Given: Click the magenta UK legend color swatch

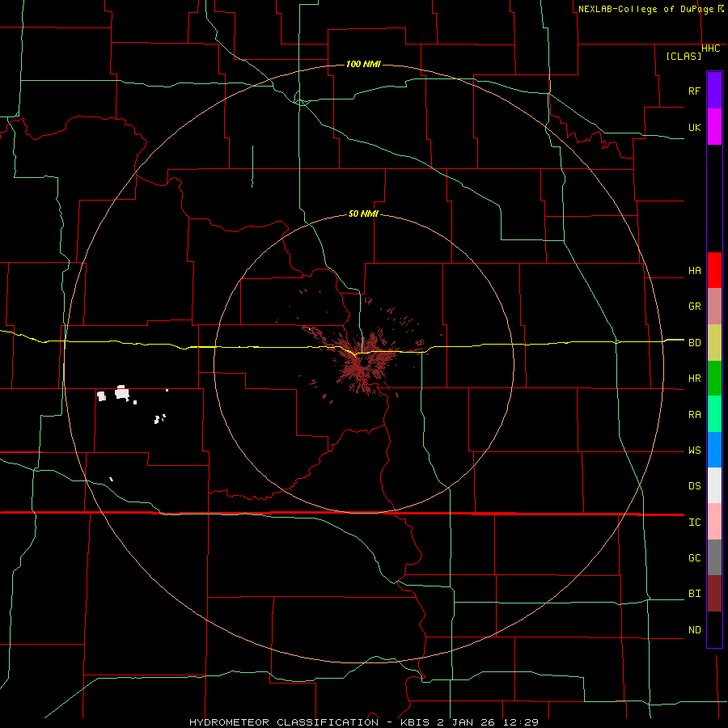Looking at the screenshot, I should point(714,127).
